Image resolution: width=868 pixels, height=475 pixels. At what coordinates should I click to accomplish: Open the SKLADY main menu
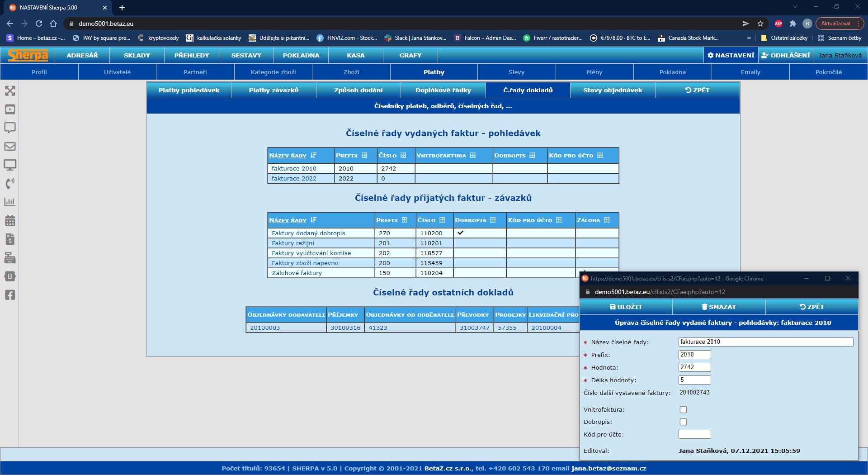tap(137, 55)
